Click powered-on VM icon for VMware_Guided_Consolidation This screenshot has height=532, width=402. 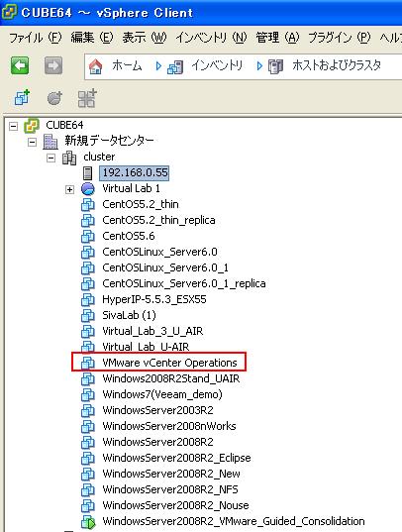[88, 522]
